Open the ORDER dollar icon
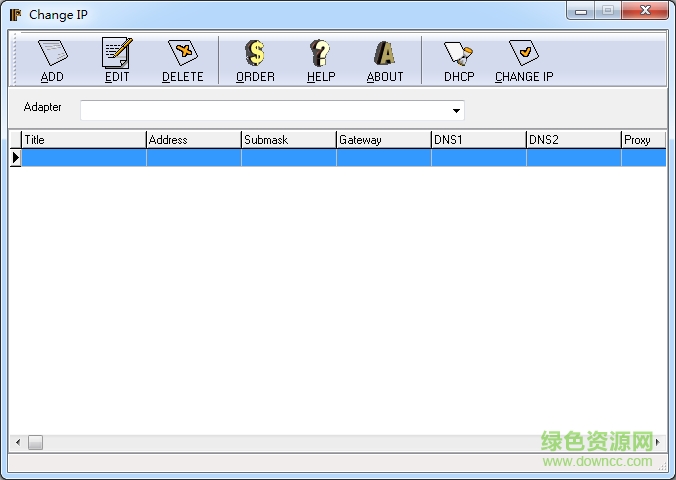 coord(255,60)
